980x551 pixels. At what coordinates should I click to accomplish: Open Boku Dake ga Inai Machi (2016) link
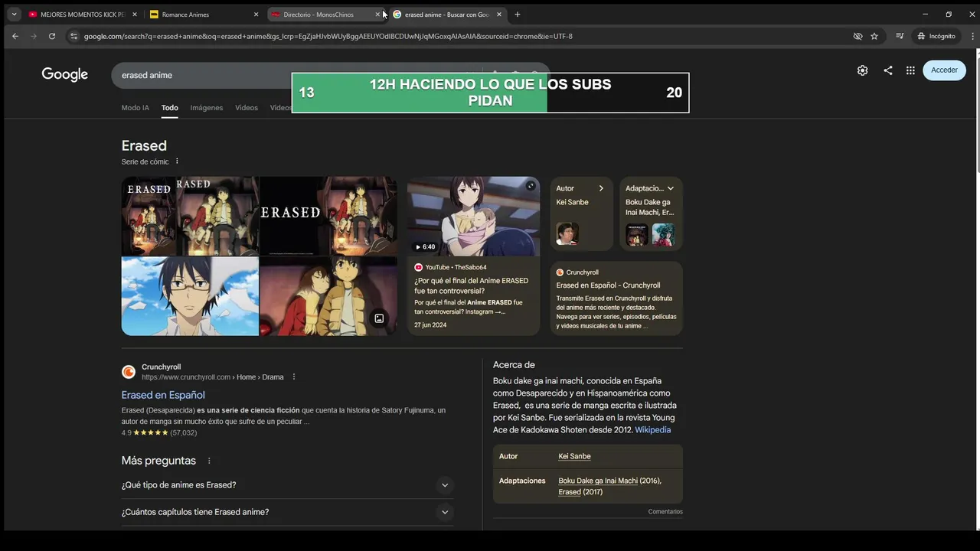coord(598,481)
